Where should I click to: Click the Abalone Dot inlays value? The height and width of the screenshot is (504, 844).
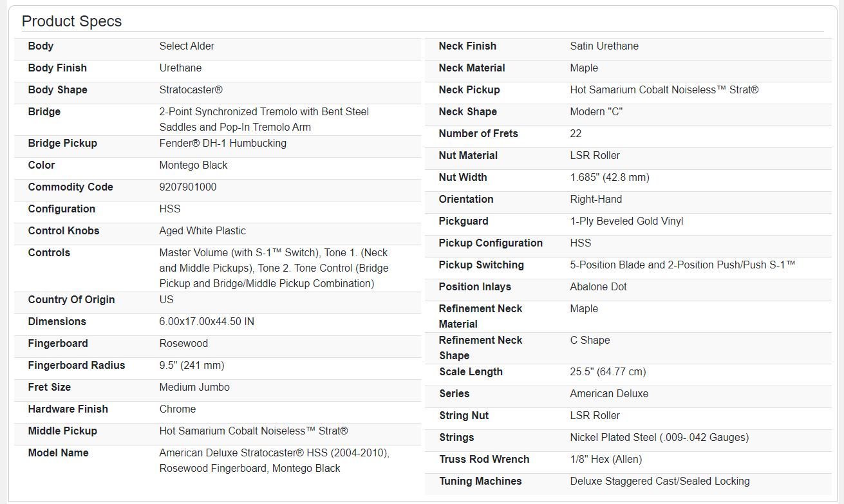(x=598, y=287)
